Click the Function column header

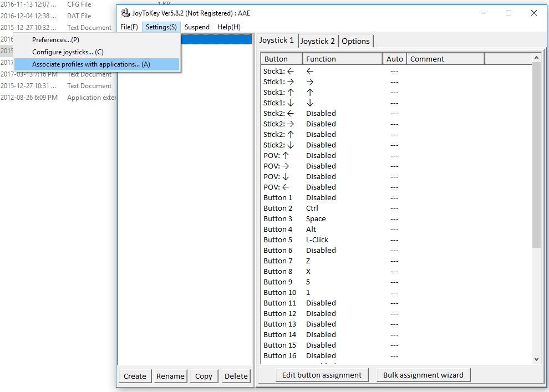pyautogui.click(x=342, y=59)
